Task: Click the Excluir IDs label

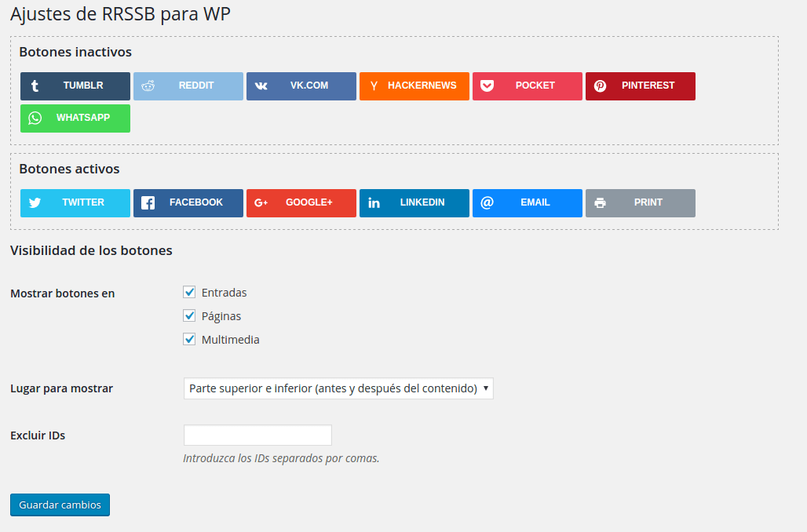Action: click(x=38, y=435)
